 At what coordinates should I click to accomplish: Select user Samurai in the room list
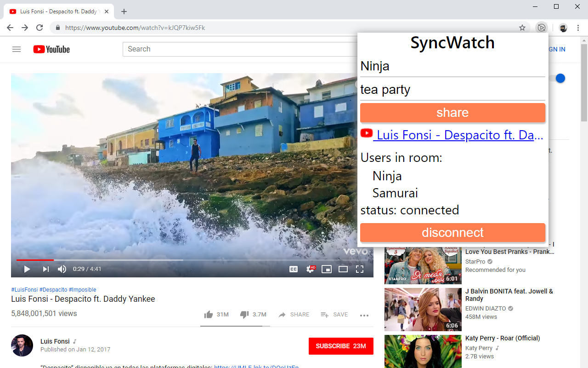[395, 193]
